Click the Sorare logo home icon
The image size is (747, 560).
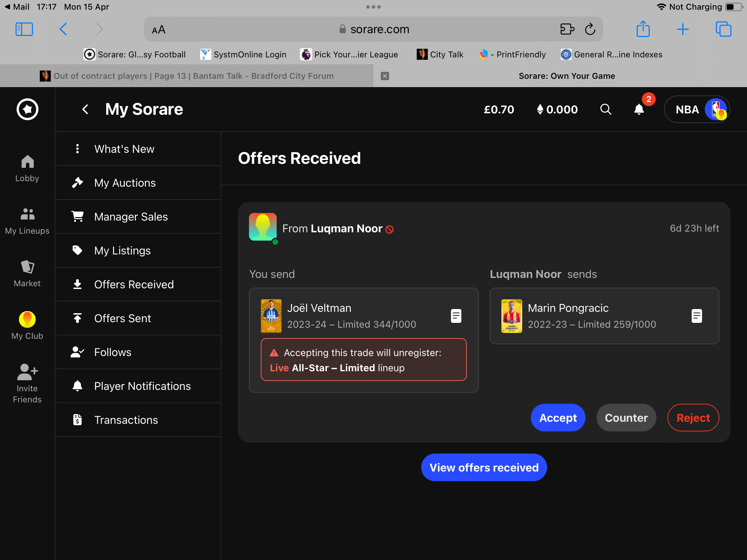27,109
